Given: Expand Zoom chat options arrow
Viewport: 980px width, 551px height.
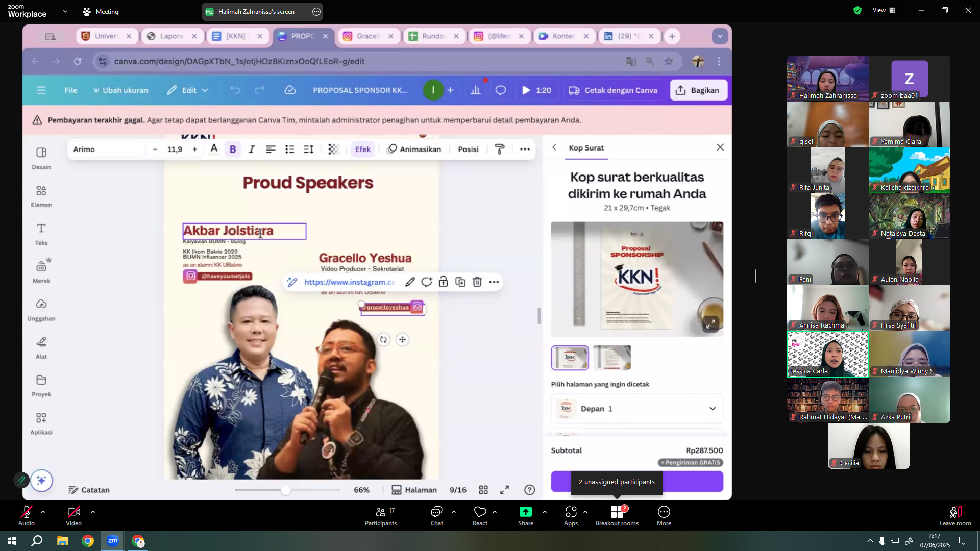Looking at the screenshot, I should 454,512.
